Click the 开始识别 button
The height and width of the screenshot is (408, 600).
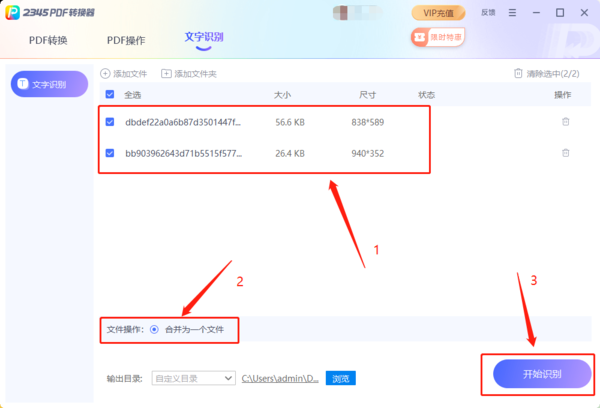[542, 374]
